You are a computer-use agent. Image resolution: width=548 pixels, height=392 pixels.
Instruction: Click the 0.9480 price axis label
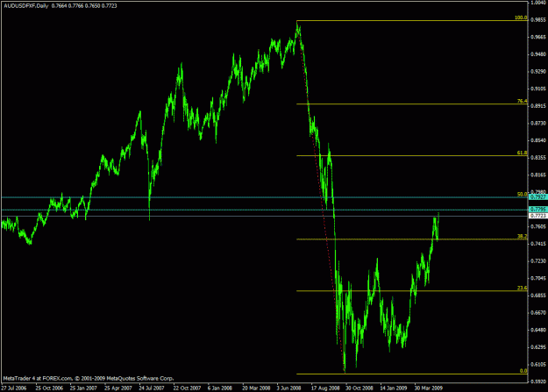coord(538,54)
